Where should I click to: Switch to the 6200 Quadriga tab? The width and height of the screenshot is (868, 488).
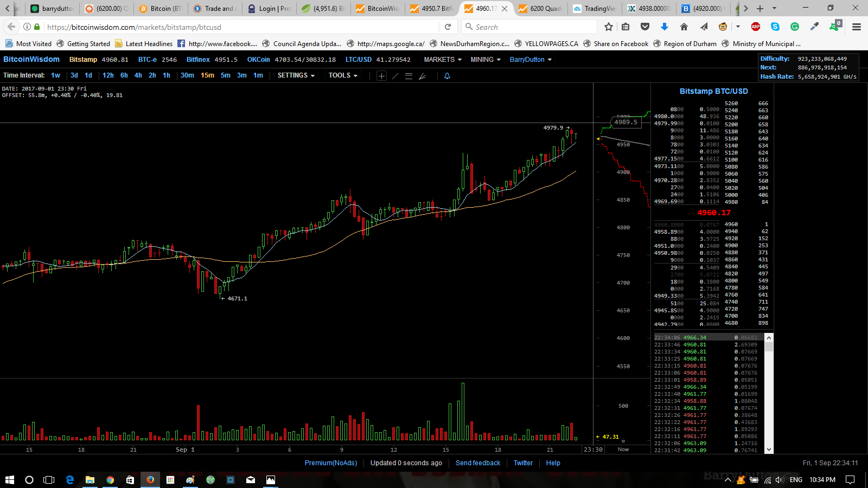click(541, 8)
